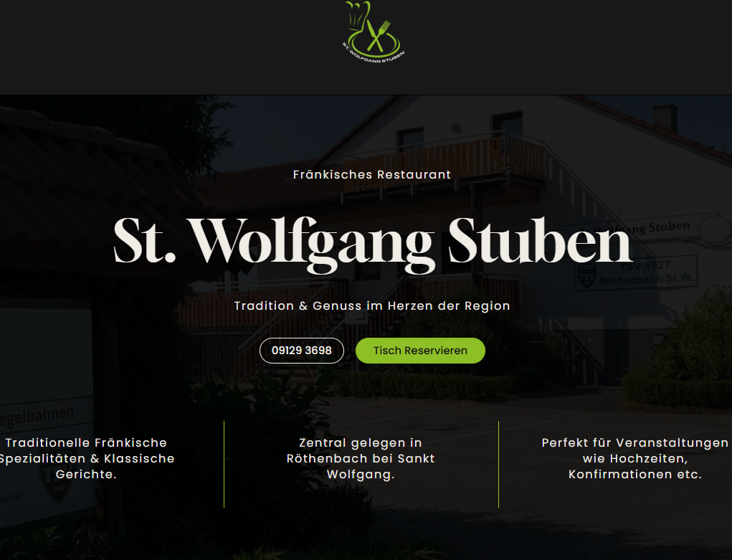Click the Kegelbahnen sign in the photo
Image resolution: width=732 pixels, height=560 pixels.
pyautogui.click(x=37, y=417)
